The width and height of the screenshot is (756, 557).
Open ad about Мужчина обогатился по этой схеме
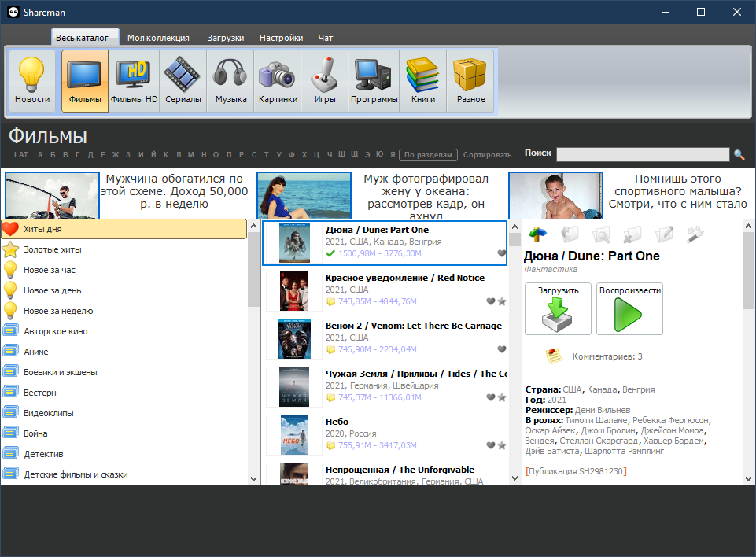174,191
